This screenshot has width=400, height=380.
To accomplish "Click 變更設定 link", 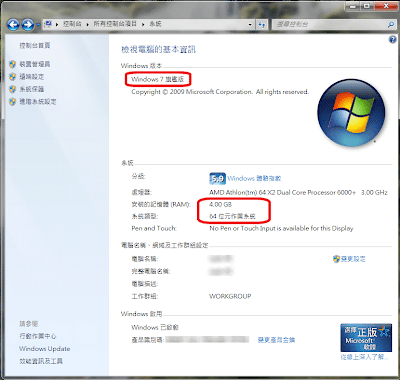I will (x=353, y=259).
